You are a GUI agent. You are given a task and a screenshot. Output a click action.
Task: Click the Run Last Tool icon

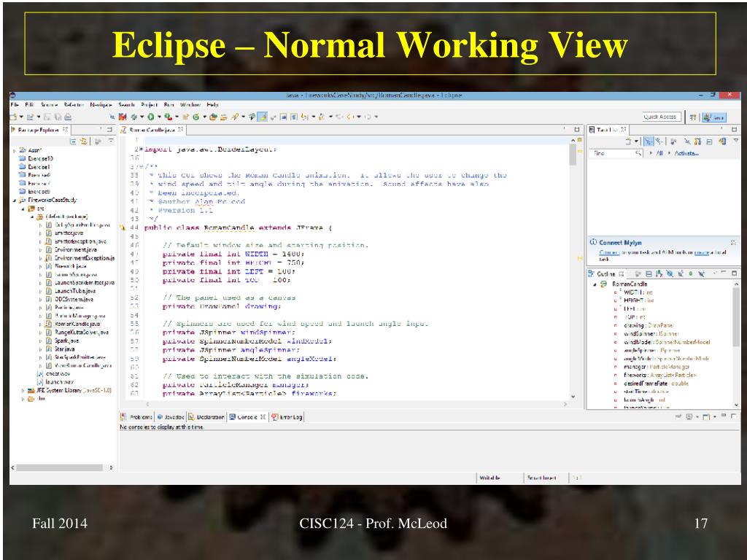tap(169, 117)
